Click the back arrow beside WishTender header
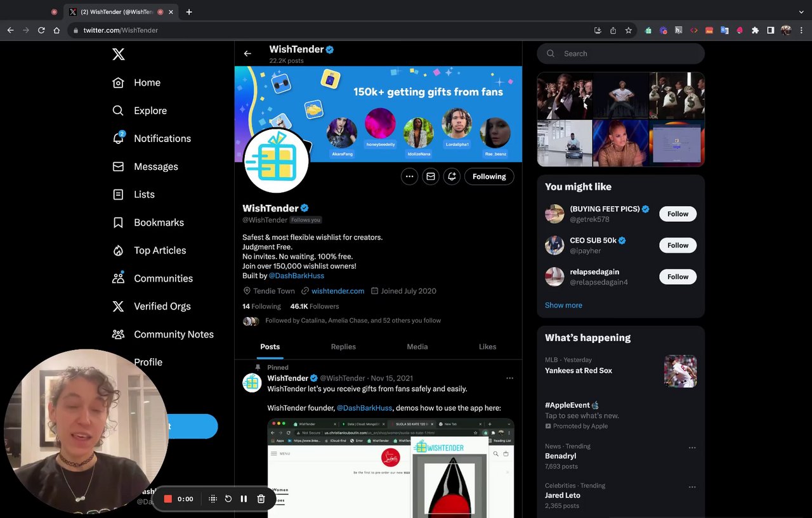This screenshot has width=812, height=518. 247,54
